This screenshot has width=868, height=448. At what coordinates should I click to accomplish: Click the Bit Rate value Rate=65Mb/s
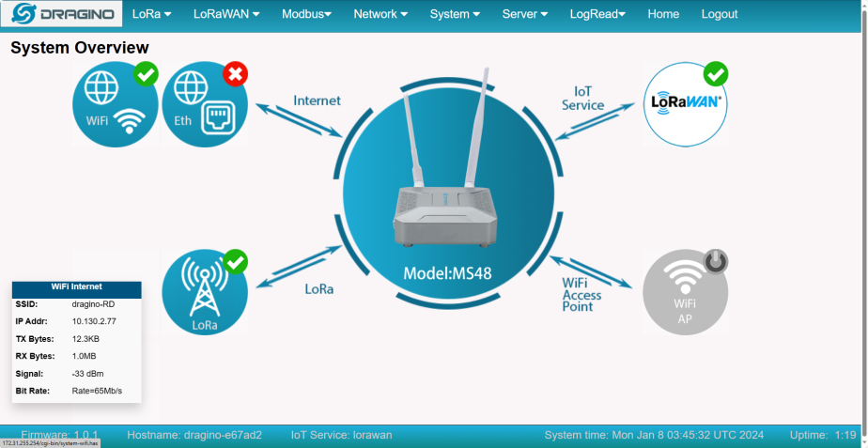(x=97, y=391)
